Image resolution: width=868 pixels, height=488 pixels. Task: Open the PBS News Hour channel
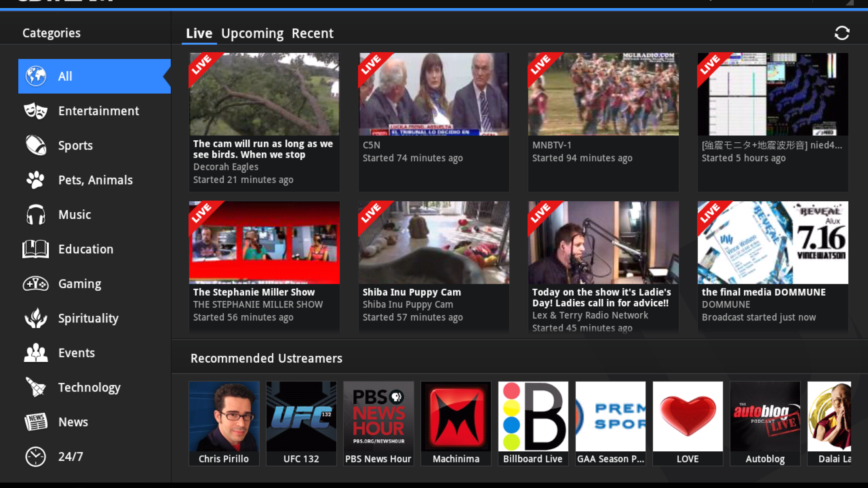click(378, 423)
